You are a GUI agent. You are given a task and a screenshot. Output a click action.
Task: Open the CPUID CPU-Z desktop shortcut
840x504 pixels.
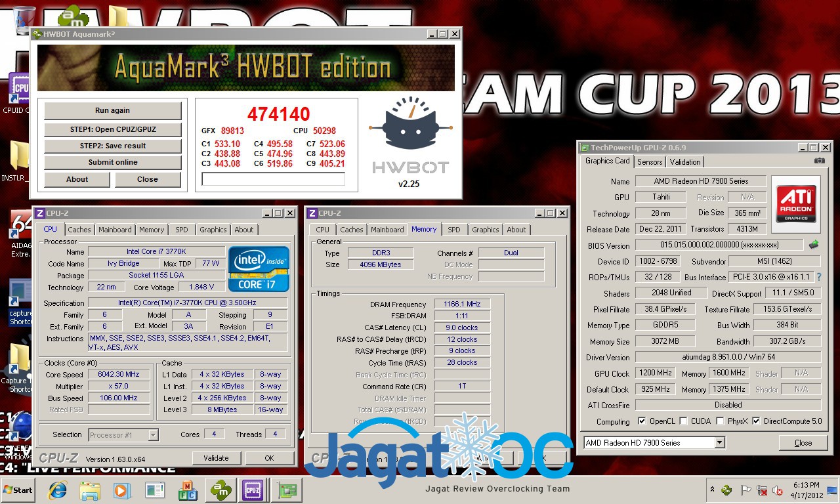18,93
